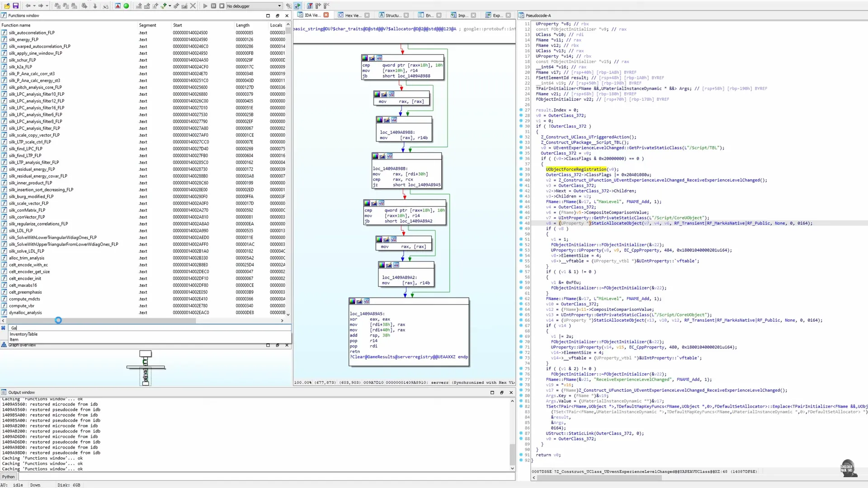Open the "No debugger" dropdown
868x488 pixels.
(279, 6)
